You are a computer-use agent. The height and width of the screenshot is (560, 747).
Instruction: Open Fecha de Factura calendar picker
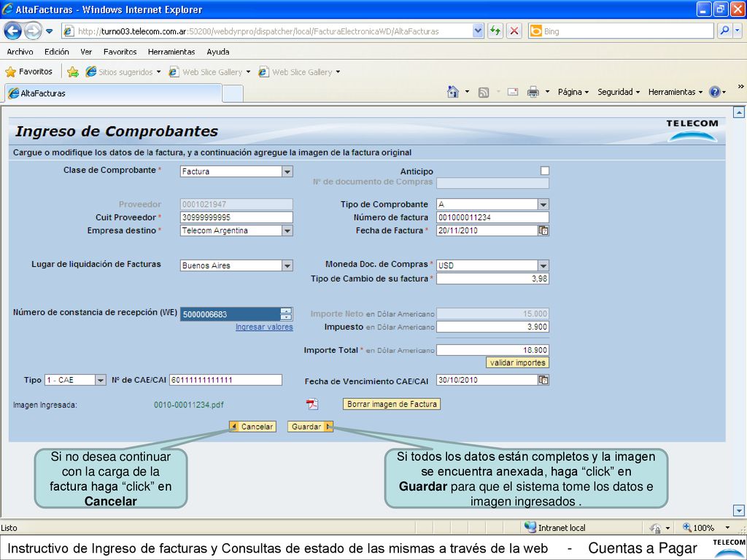pos(543,230)
